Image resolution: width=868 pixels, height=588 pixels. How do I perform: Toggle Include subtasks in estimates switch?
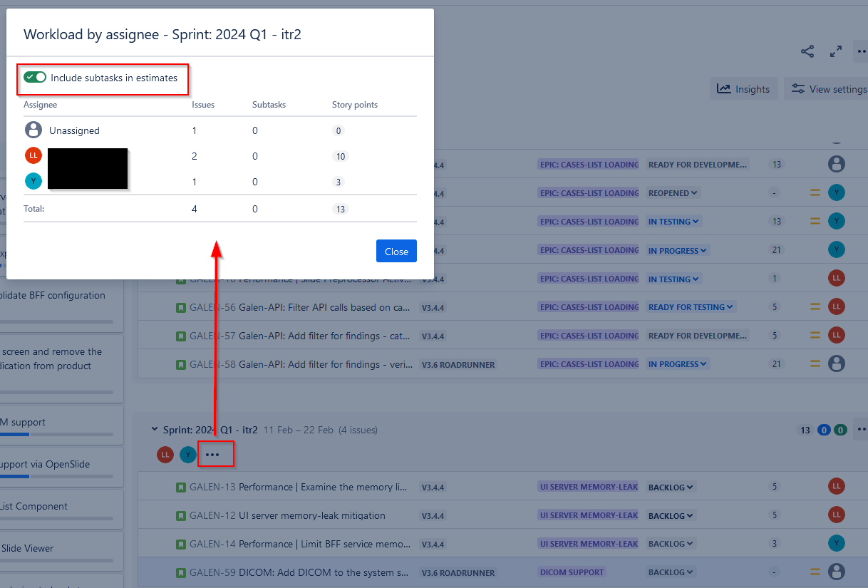35,77
